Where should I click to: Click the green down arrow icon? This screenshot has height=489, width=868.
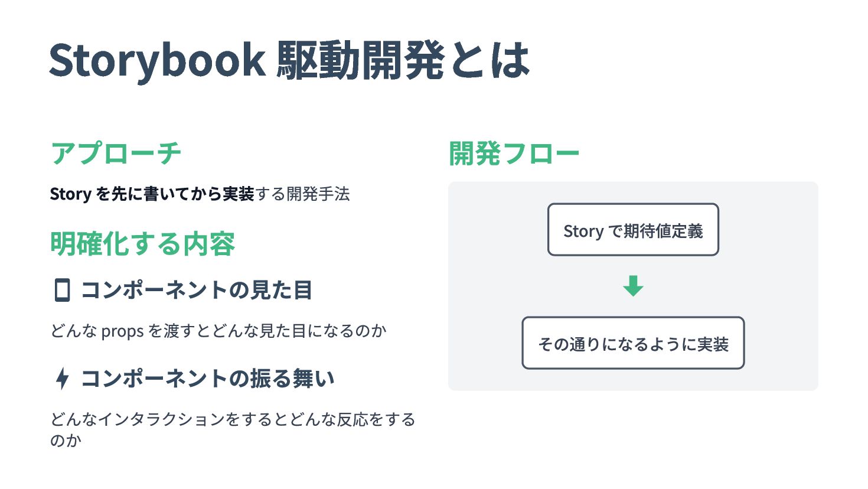point(633,286)
